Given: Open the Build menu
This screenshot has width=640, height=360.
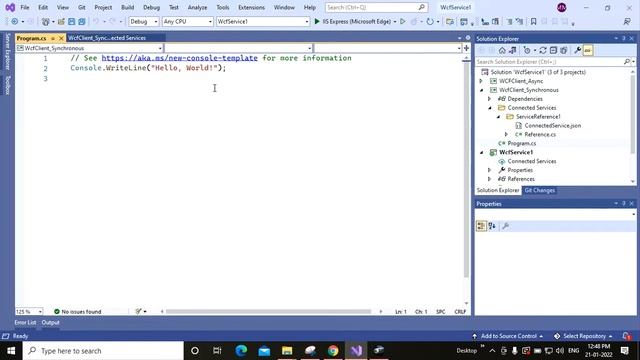Looking at the screenshot, I should [x=127, y=7].
